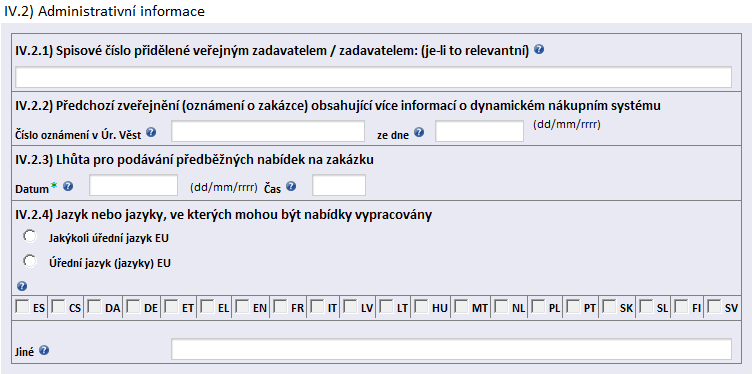Click the IV.2.2) Předchozí zveřejnění heading
The height and width of the screenshot is (374, 752).
pyautogui.click(x=338, y=106)
